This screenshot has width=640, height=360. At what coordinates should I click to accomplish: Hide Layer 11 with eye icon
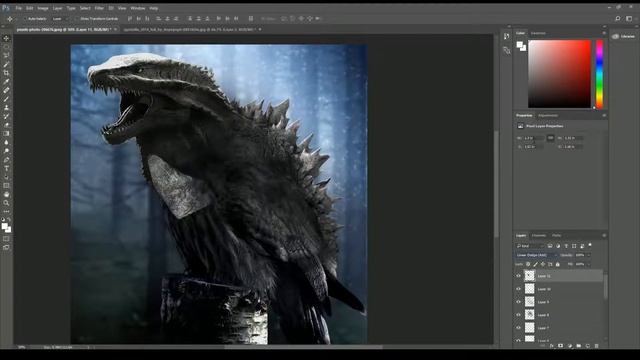pyautogui.click(x=518, y=276)
